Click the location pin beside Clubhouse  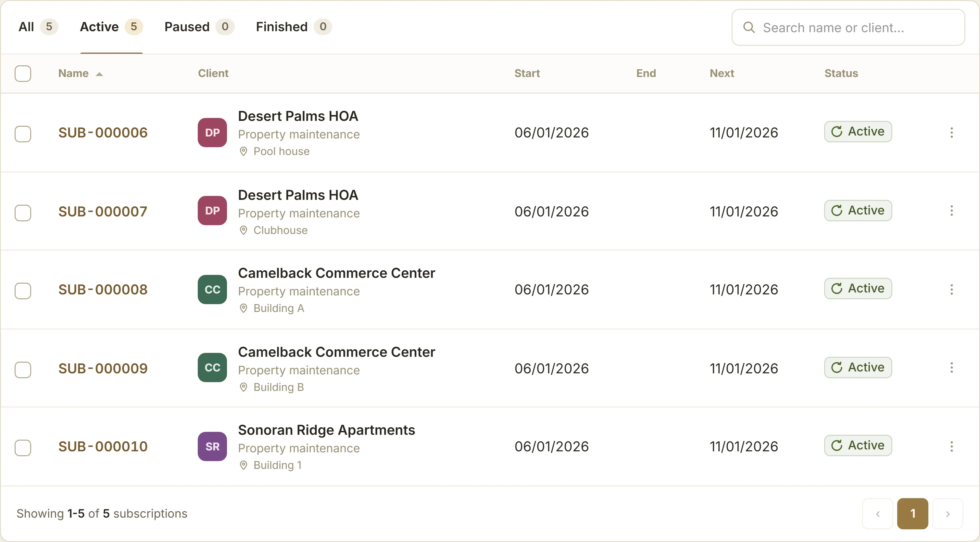[244, 230]
